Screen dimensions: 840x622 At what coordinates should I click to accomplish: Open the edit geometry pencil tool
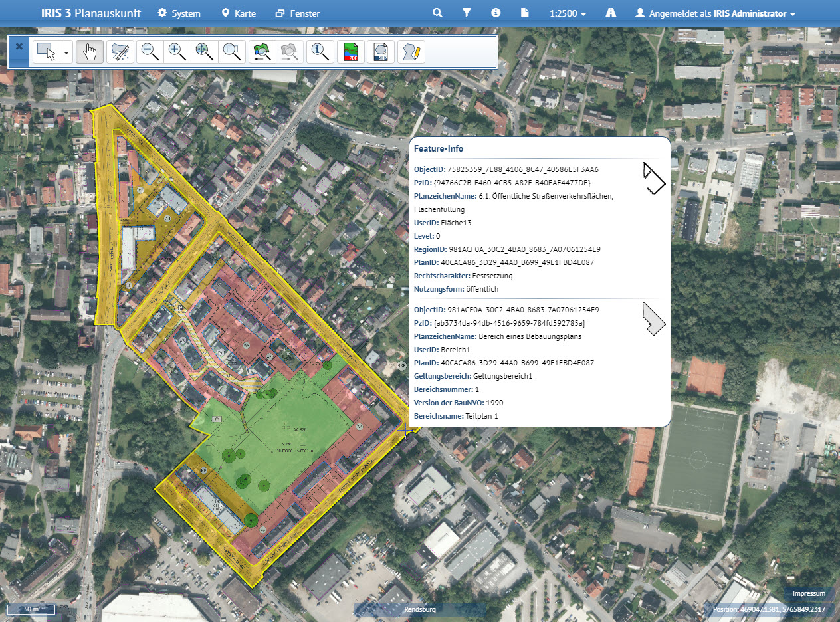tap(411, 52)
